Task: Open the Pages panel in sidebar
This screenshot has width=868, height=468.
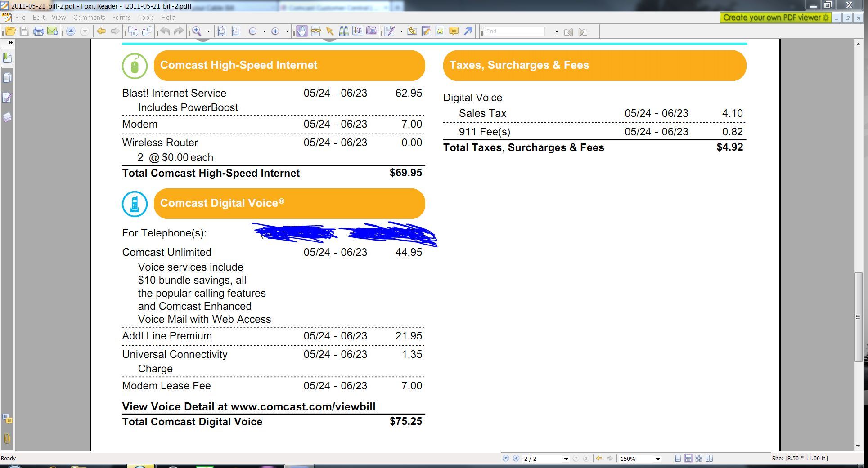Action: [x=7, y=78]
